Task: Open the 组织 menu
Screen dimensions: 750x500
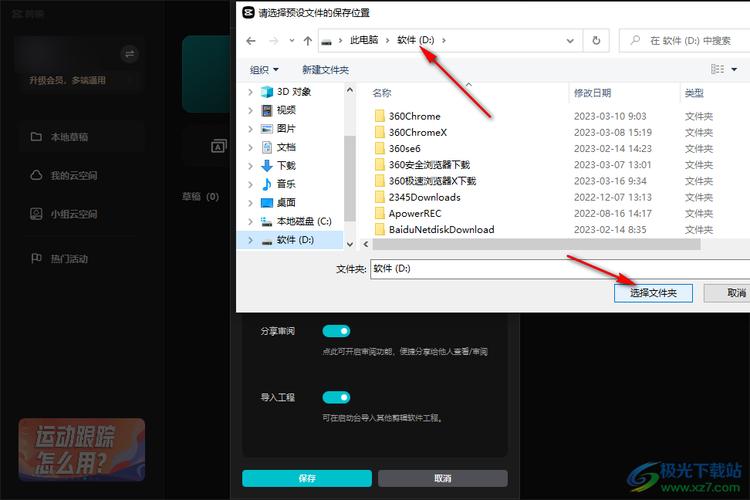Action: (x=264, y=70)
